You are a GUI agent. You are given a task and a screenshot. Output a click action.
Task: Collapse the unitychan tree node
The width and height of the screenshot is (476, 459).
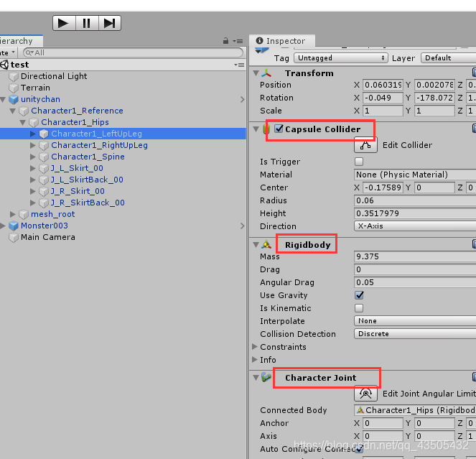click(3, 99)
